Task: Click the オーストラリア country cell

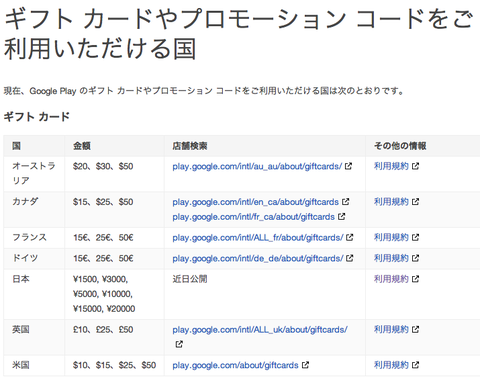Action: coord(34,173)
